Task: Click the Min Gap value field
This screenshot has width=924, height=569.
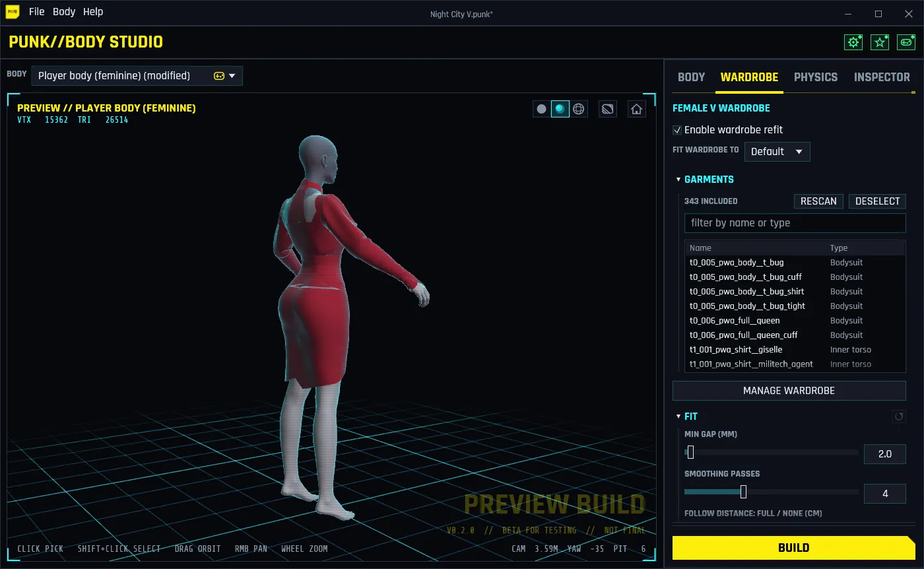Action: tap(885, 454)
